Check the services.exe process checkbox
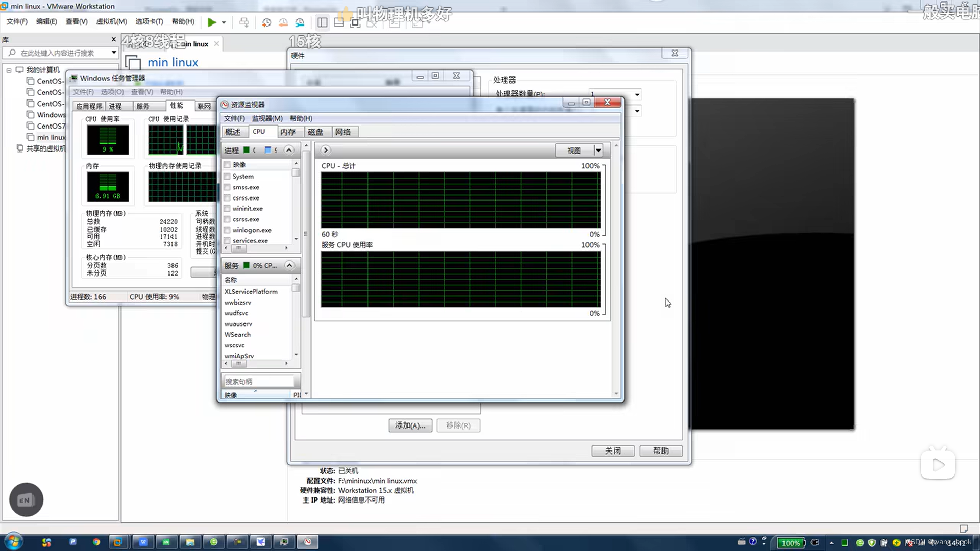The height and width of the screenshot is (551, 980). point(227,241)
